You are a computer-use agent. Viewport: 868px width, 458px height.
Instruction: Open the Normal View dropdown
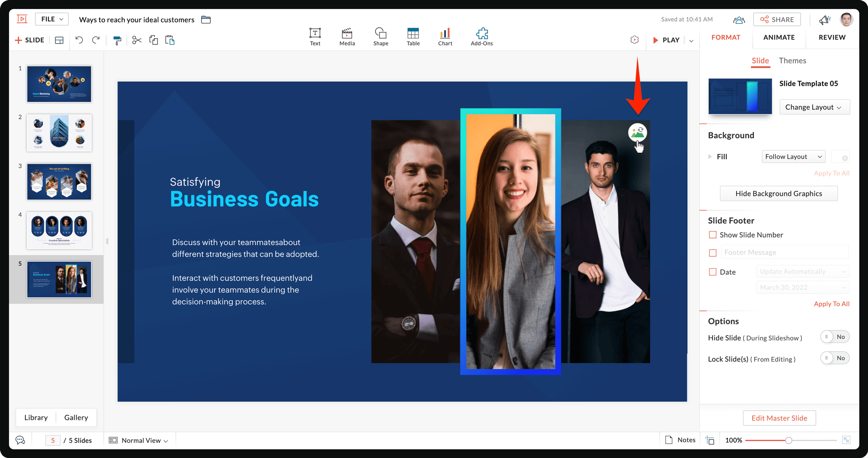tap(144, 440)
